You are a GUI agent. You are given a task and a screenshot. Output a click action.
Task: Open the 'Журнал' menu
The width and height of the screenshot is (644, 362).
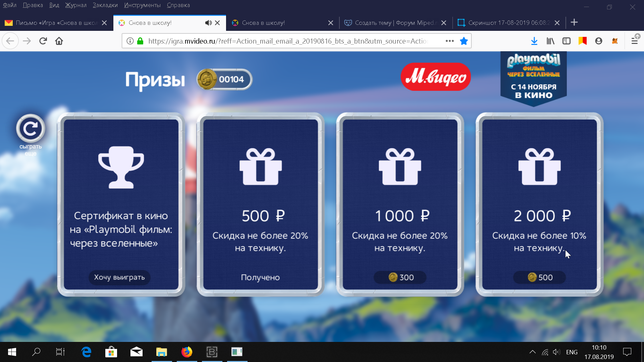tap(76, 5)
